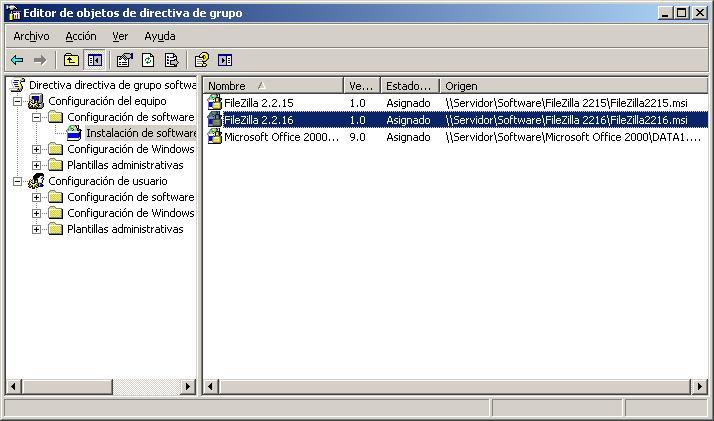Open the Acción menu

point(80,36)
